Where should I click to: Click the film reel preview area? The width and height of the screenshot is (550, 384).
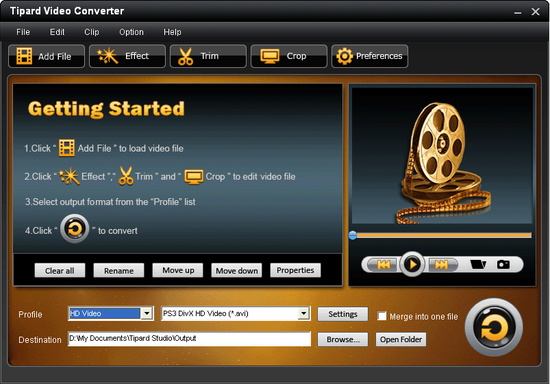click(x=442, y=156)
